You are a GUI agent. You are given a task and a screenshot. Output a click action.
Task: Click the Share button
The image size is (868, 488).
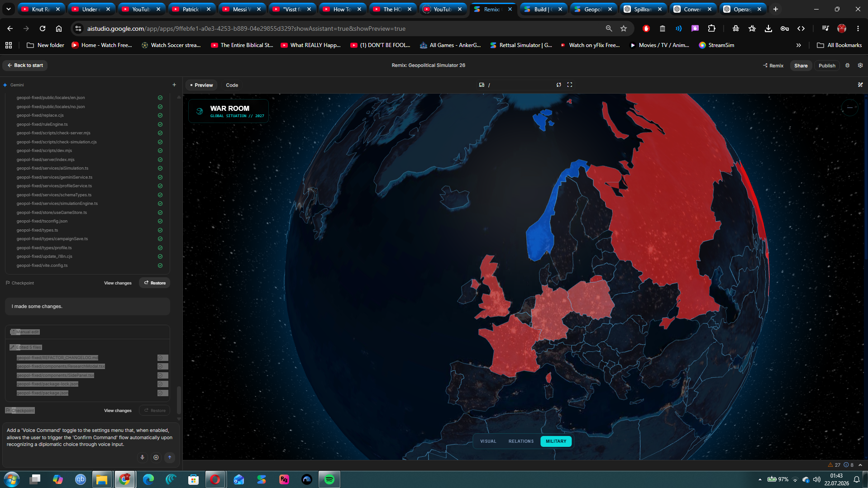[801, 66]
